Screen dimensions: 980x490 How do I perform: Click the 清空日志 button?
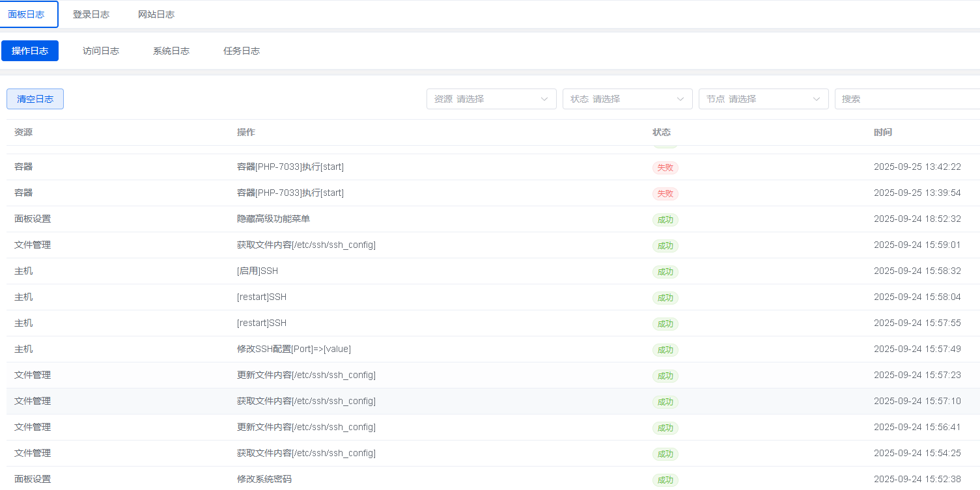pyautogui.click(x=35, y=99)
